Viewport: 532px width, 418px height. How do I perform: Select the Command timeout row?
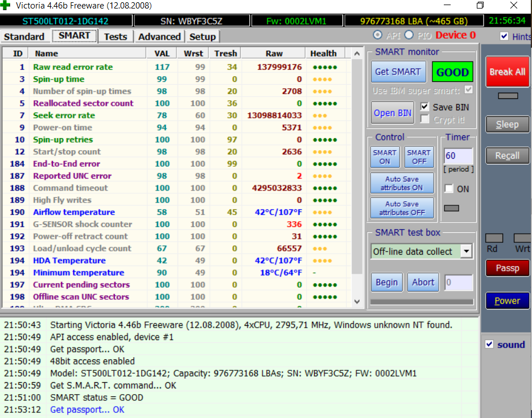(x=176, y=188)
